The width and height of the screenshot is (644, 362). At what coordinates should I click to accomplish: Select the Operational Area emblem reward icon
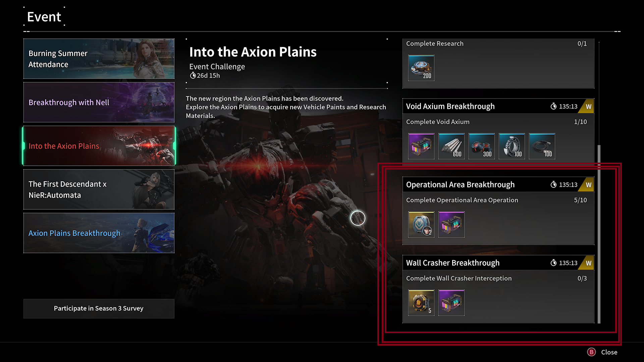pos(421,224)
